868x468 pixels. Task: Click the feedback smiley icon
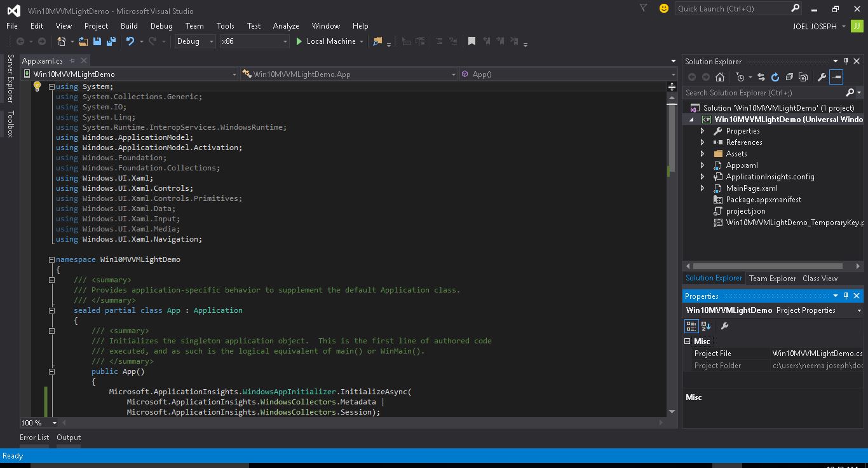point(664,8)
